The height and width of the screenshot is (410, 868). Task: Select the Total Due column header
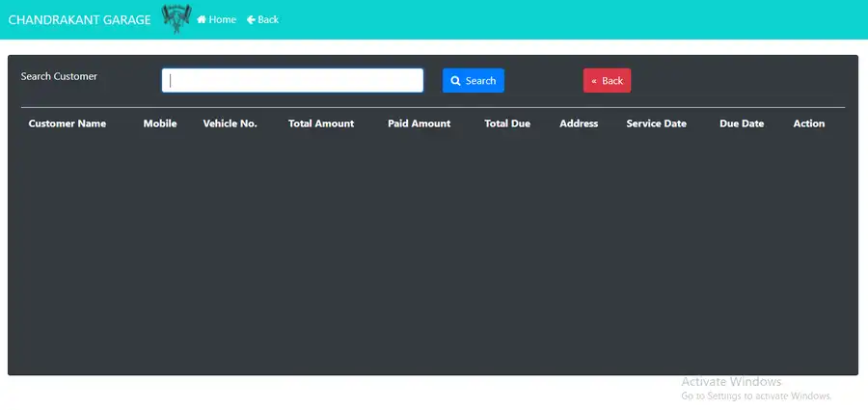pos(507,123)
